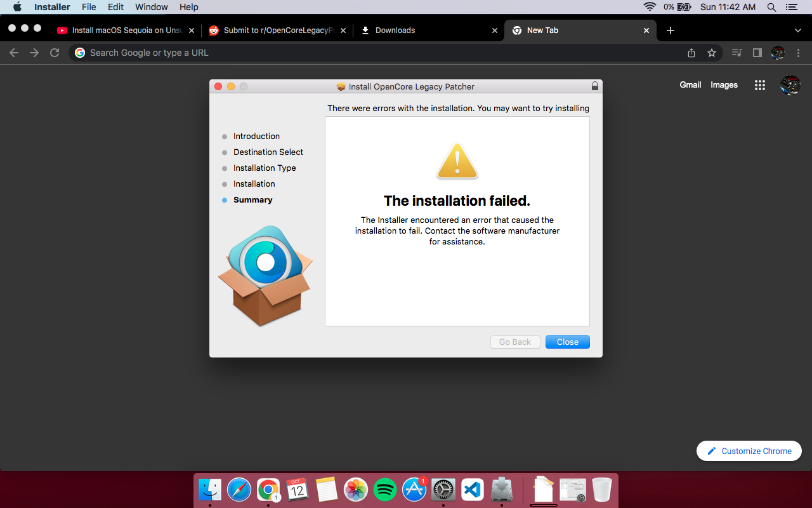Open Photos from the Dock
The image size is (812, 508).
pyautogui.click(x=356, y=490)
